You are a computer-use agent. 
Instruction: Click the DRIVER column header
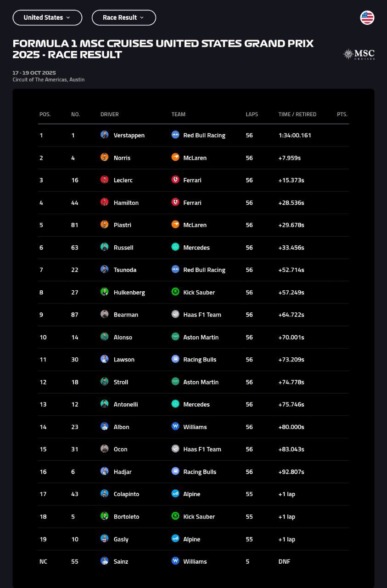click(110, 114)
